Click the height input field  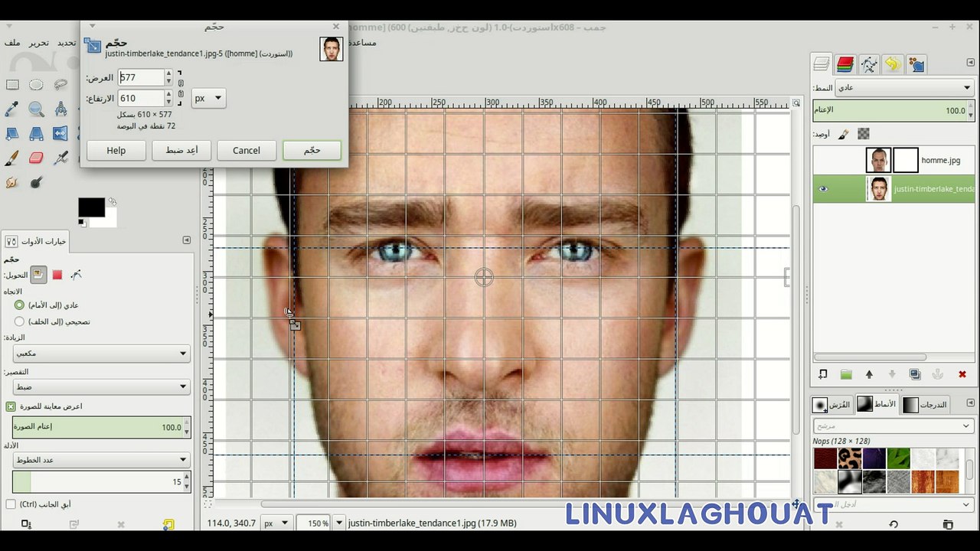(141, 98)
